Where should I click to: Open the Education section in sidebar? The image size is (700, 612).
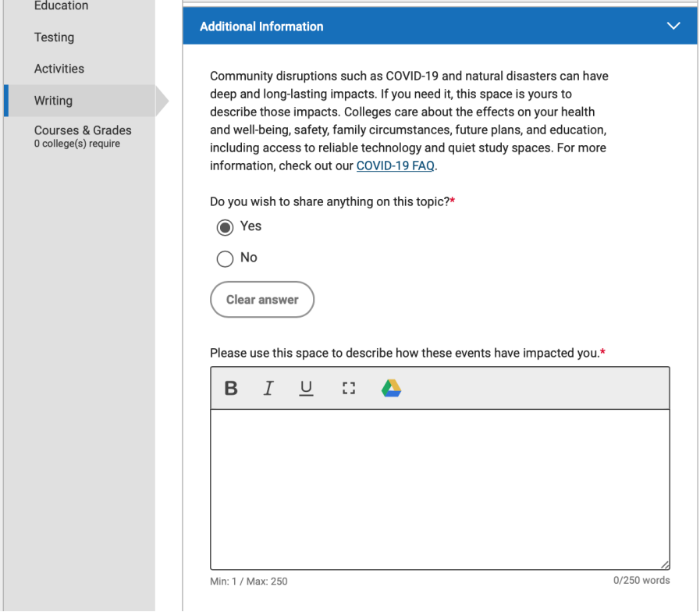coord(61,6)
